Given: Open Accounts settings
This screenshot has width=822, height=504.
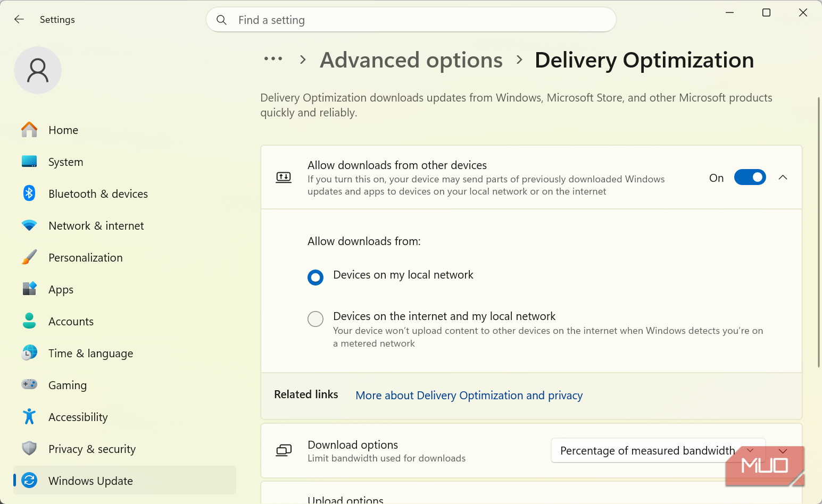Looking at the screenshot, I should (125, 321).
